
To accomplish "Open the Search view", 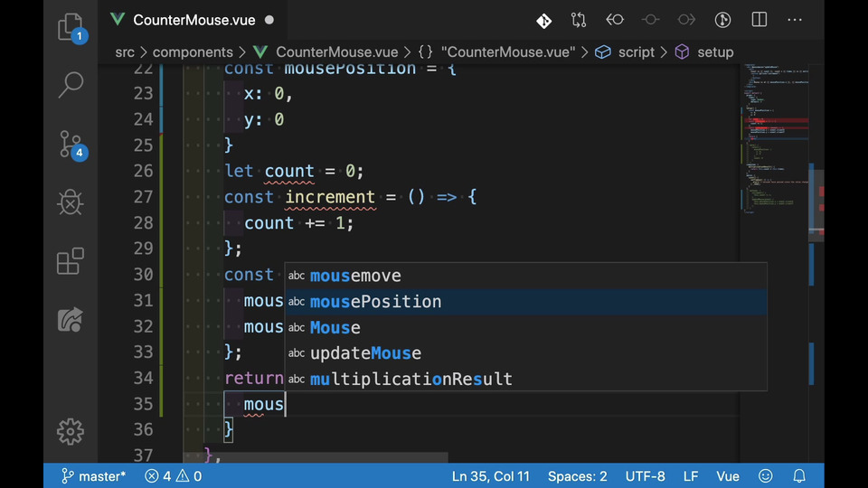I will point(71,85).
